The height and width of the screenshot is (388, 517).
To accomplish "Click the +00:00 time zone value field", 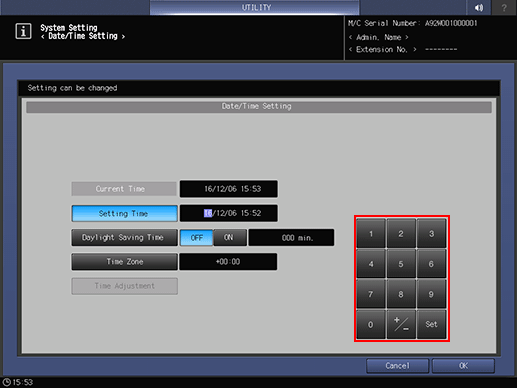I will (228, 262).
